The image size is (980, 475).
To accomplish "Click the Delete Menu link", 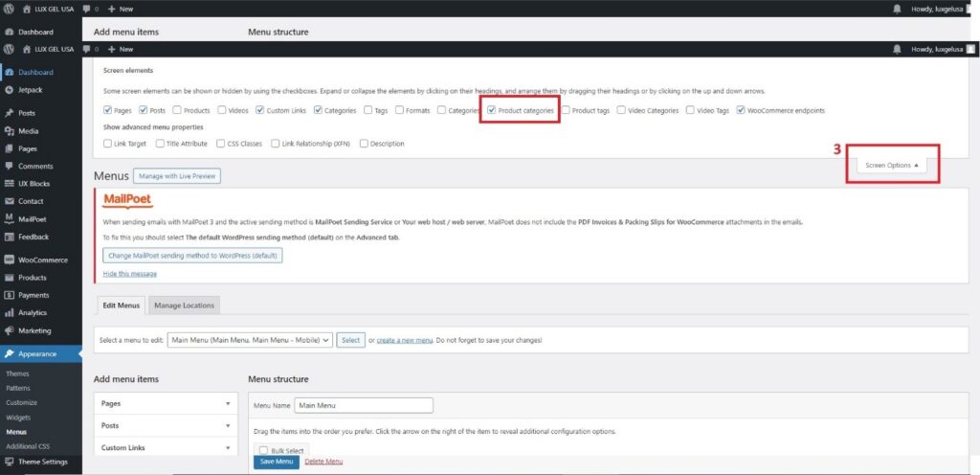I will tap(323, 462).
